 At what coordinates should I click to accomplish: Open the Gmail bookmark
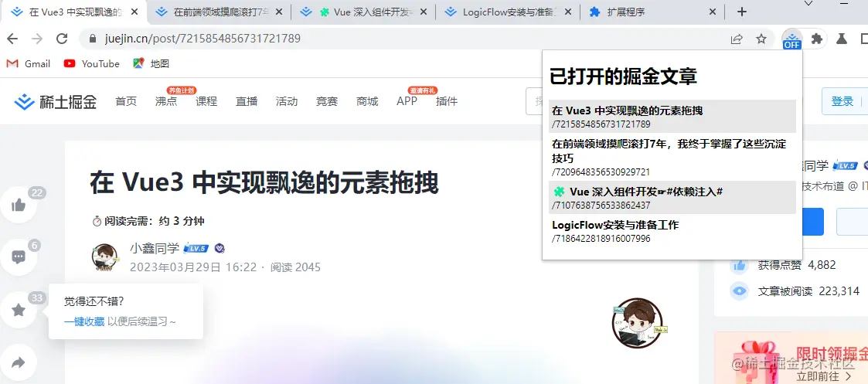point(29,63)
